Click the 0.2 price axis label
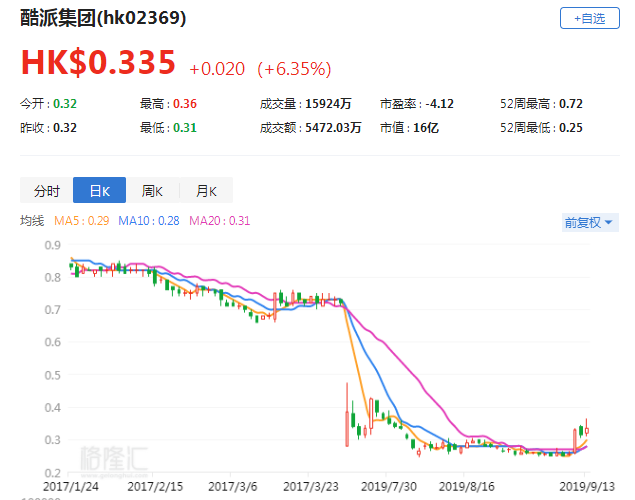The image size is (635, 500). click(x=53, y=472)
